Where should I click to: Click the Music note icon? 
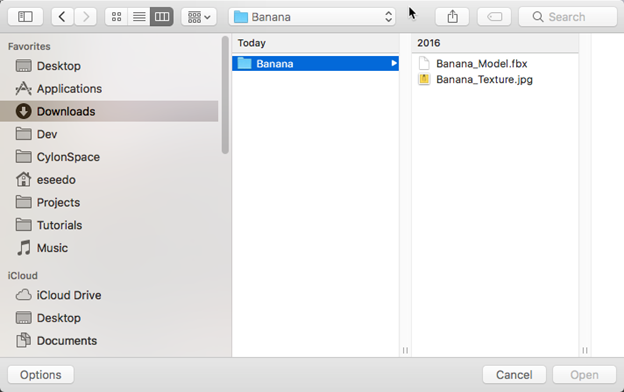click(x=23, y=248)
